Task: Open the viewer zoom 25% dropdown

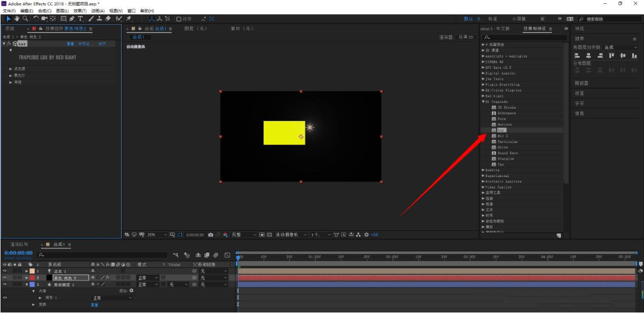Action: (157, 235)
